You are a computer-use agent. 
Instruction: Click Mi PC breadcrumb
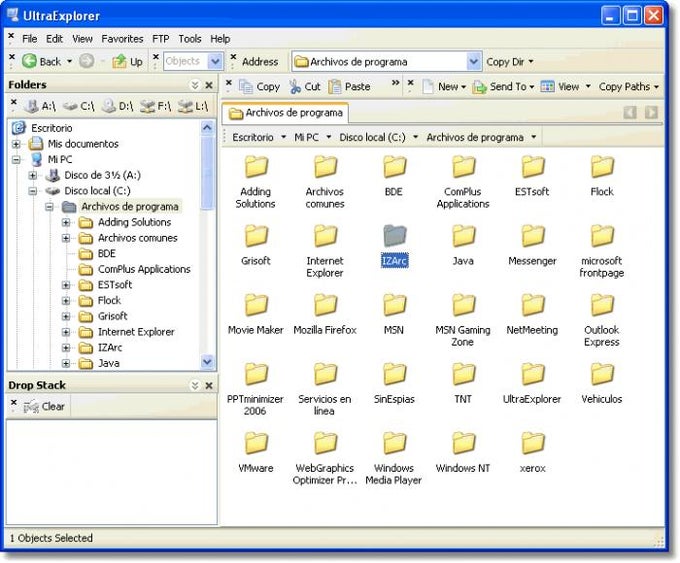click(306, 137)
